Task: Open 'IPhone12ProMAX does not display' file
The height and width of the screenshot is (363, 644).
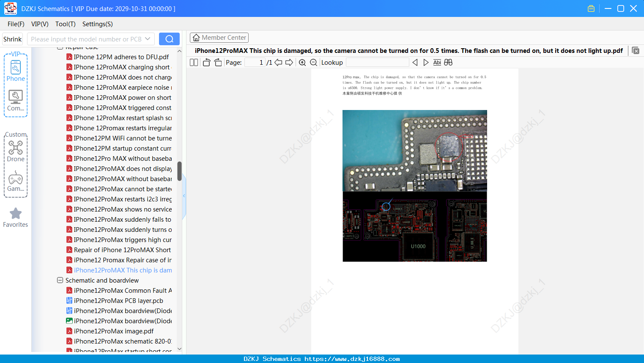Action: (x=119, y=169)
